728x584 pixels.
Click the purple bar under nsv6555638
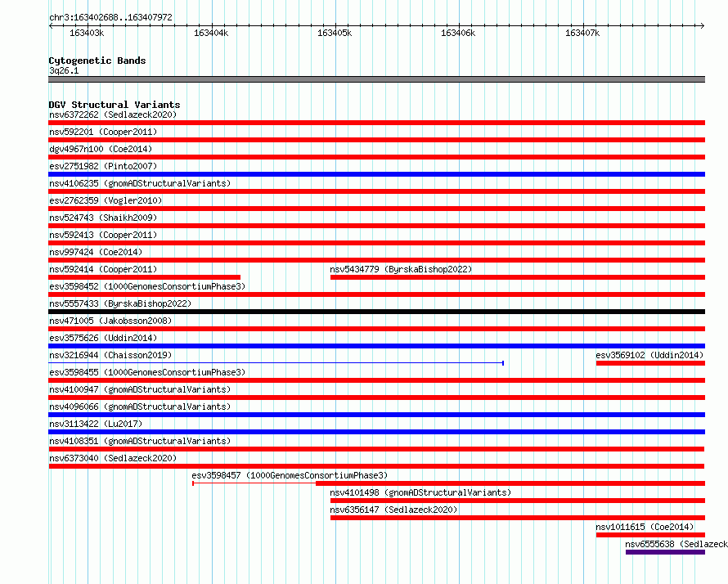665,552
